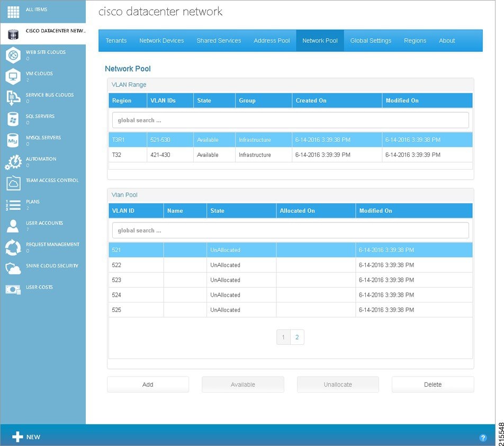The width and height of the screenshot is (504, 446).
Task: Select the Network Pool tab
Action: [x=320, y=41]
